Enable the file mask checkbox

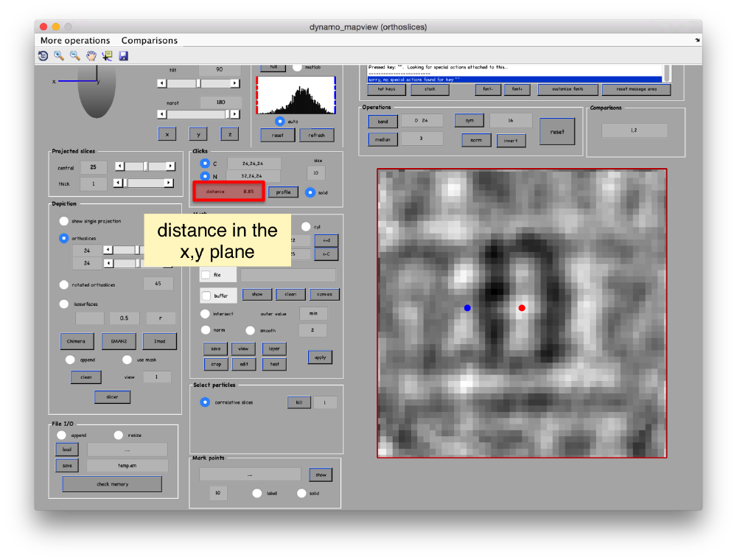point(206,275)
